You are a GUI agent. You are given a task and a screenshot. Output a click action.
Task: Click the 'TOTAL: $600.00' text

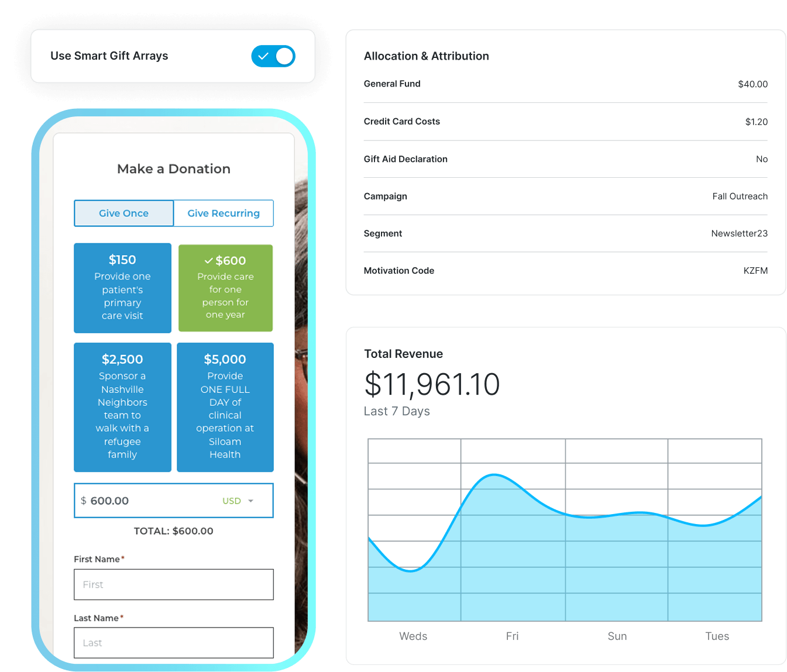(x=174, y=531)
